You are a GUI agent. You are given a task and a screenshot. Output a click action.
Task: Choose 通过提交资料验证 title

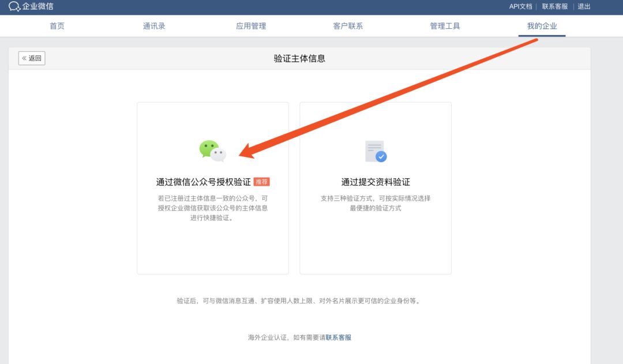tap(376, 182)
